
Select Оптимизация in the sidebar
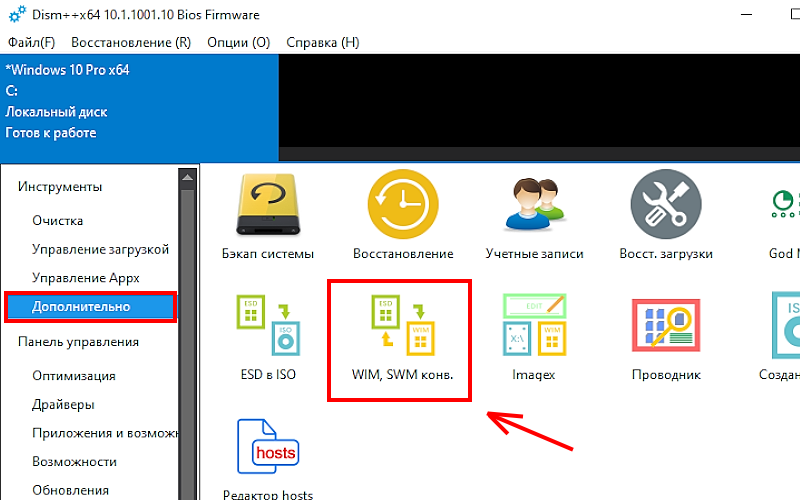click(x=73, y=376)
